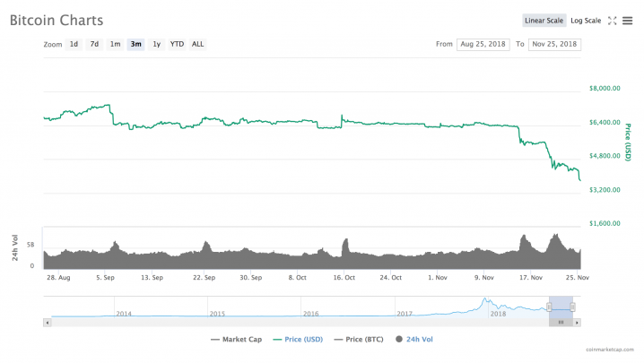Edit the From date field
Screen dimensions: 644x363
click(x=483, y=44)
